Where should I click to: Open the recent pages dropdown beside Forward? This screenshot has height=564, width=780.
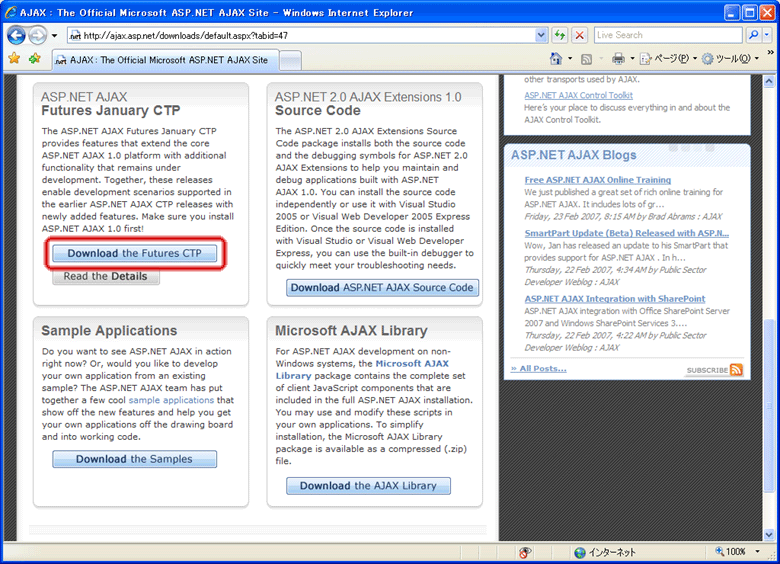pyautogui.click(x=54, y=35)
